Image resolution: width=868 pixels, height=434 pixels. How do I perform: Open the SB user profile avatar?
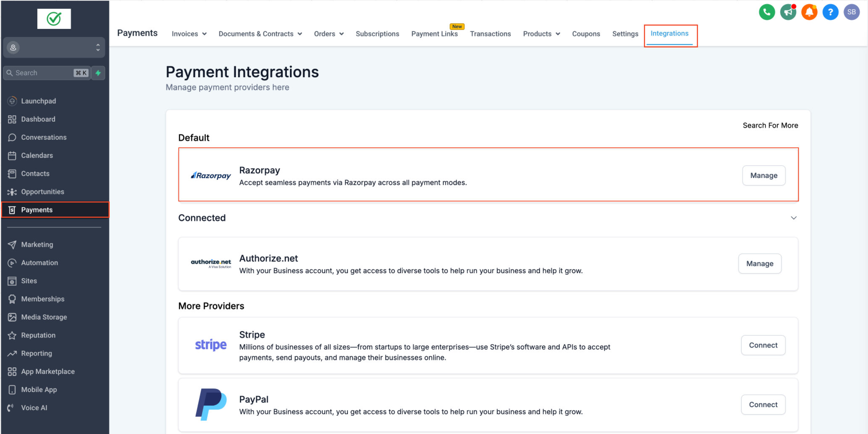tap(852, 12)
